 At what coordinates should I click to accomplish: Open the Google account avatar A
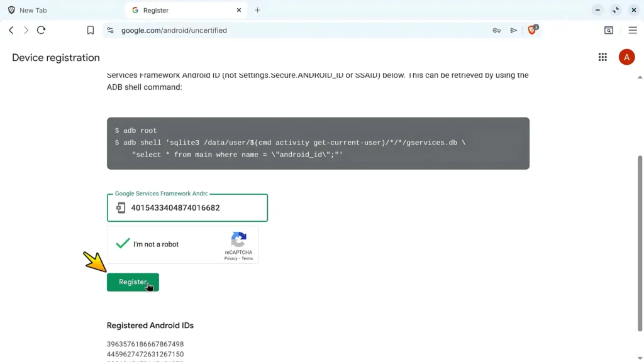pyautogui.click(x=627, y=57)
